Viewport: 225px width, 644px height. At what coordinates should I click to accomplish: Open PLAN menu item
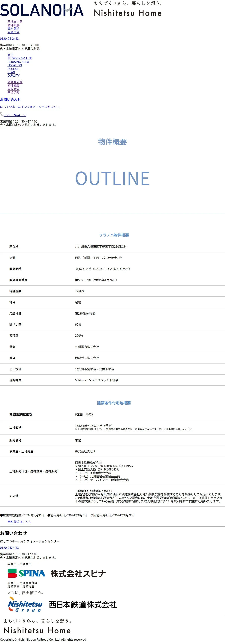(11, 72)
